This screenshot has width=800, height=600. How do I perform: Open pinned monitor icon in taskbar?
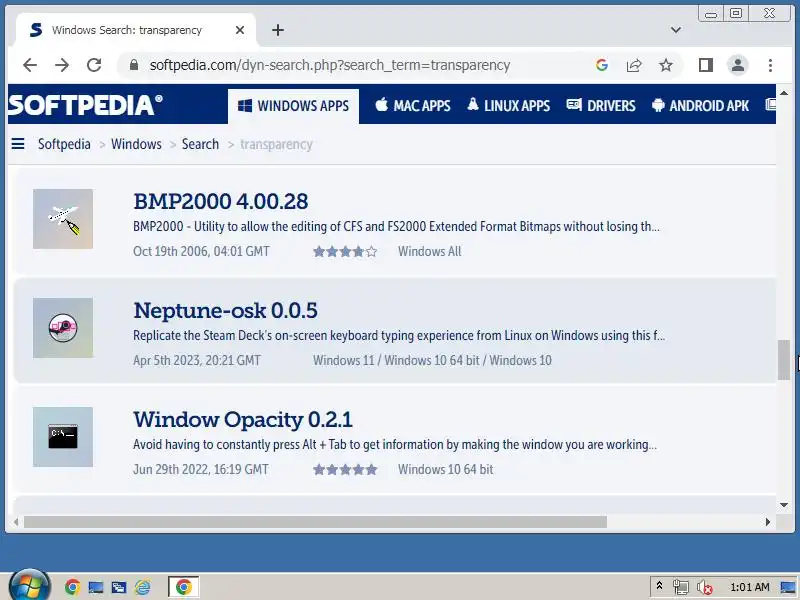96,588
